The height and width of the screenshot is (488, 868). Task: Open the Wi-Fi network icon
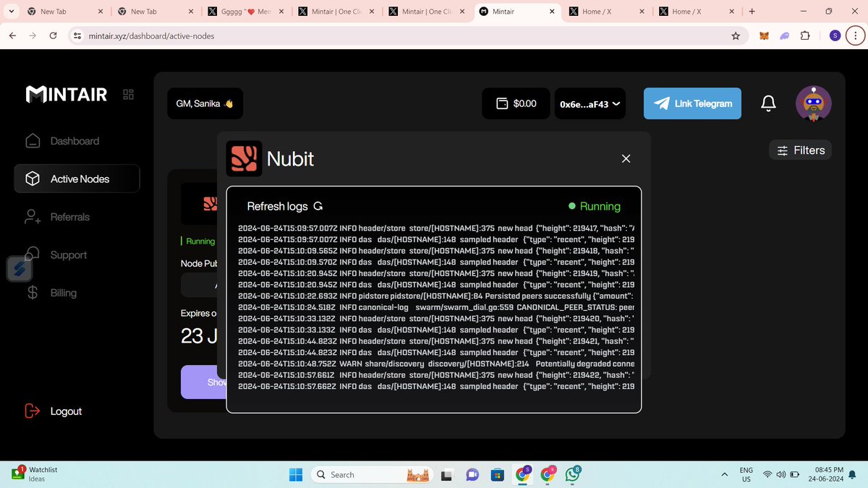[x=767, y=474]
